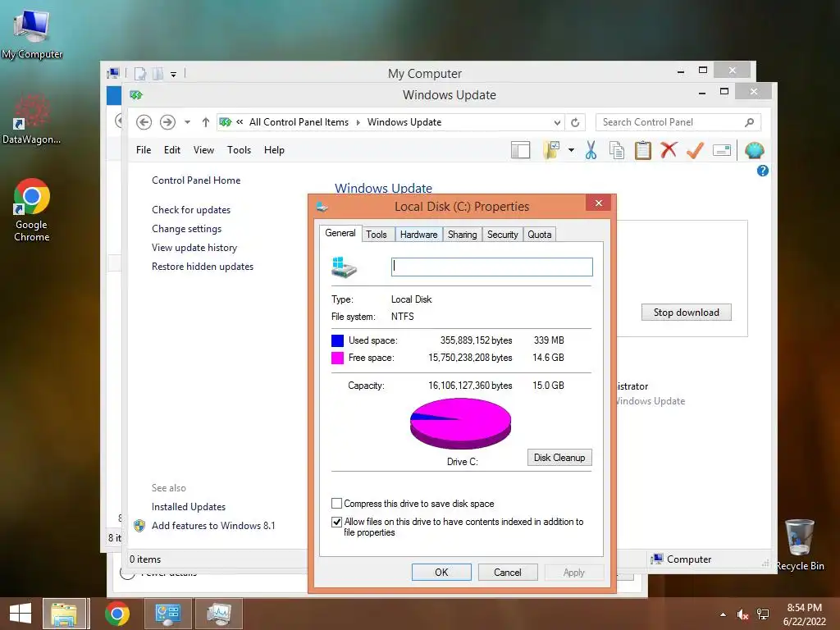Click the Windows Start button
Screen dimensions: 840x630
pos(21,614)
